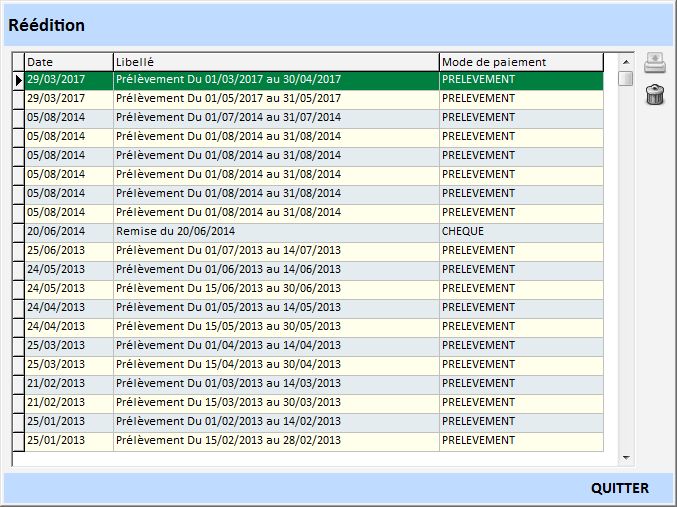Select Prélèvement Du 15/06/2013 au 30/06/2013 row
The height and width of the screenshot is (507, 677).
[275, 288]
